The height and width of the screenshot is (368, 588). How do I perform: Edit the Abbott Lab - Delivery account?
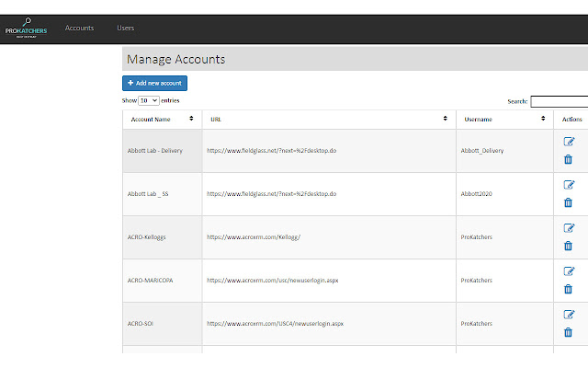pyautogui.click(x=569, y=142)
